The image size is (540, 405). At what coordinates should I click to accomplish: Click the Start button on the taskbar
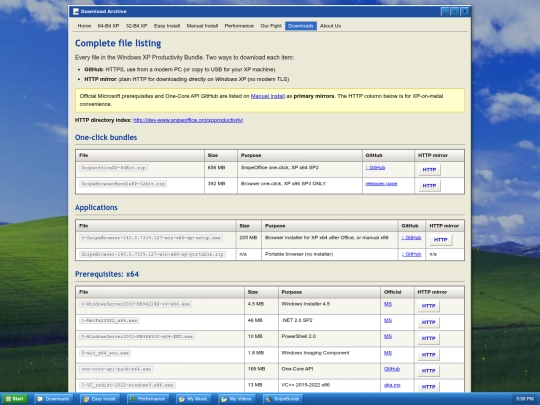coord(14,399)
